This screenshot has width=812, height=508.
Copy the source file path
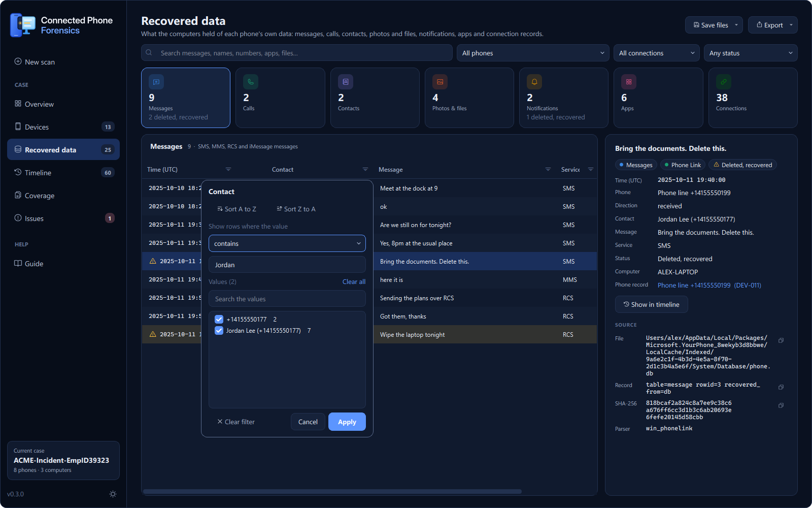pyautogui.click(x=781, y=340)
